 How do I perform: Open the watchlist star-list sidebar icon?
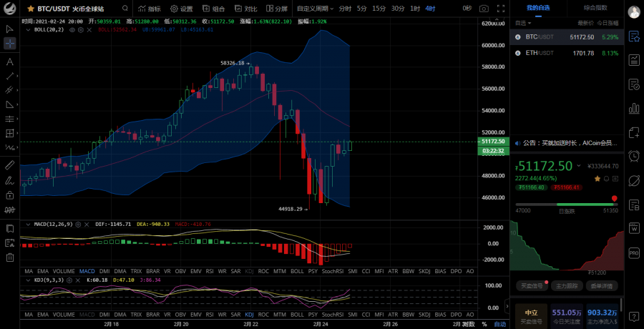click(634, 36)
